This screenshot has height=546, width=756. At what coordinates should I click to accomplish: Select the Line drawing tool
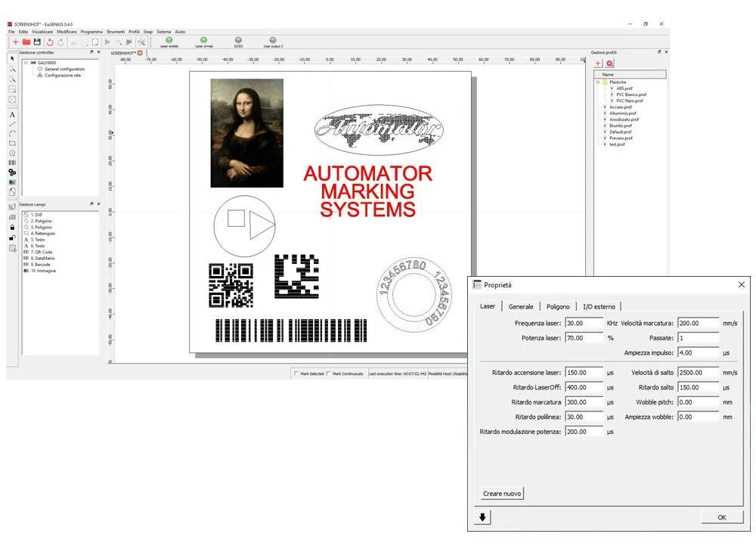[x=13, y=125]
